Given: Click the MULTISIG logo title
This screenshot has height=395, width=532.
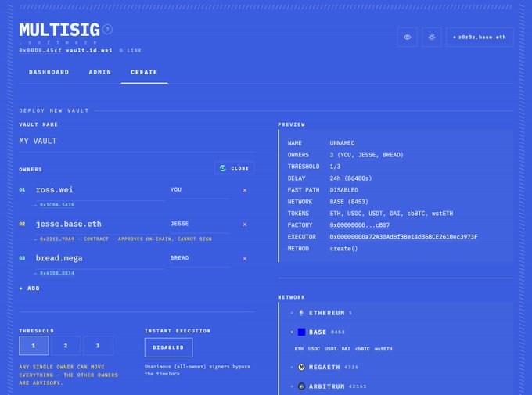Looking at the screenshot, I should click(x=59, y=30).
